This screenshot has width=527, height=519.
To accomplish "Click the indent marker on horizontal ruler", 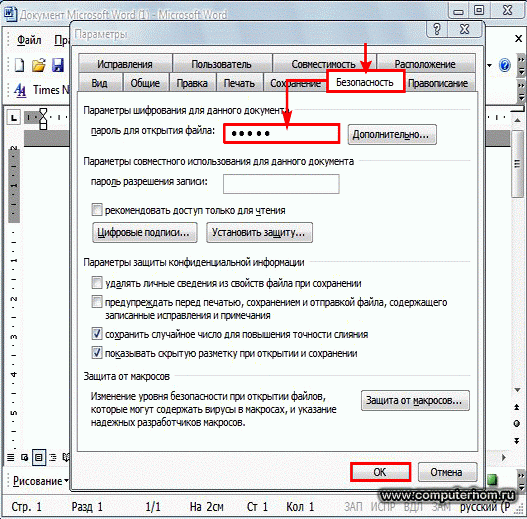I will pyautogui.click(x=43, y=118).
